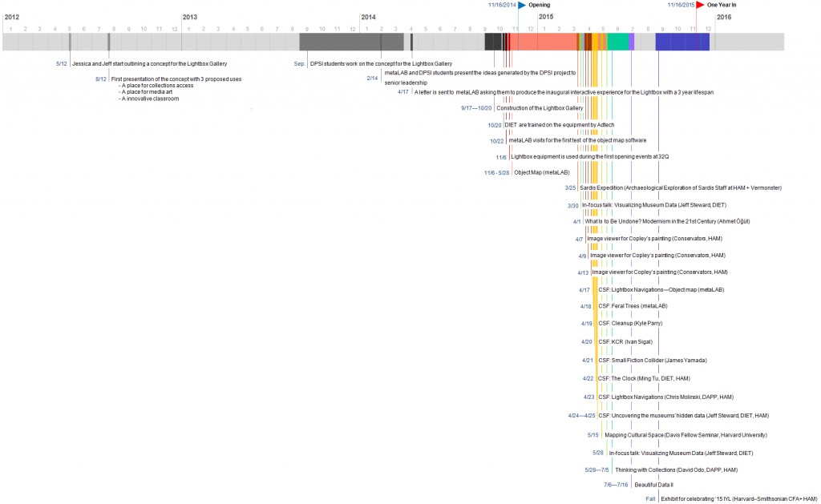The width and height of the screenshot is (821, 504).
Task: Select 'CSF: Cleanup (Kyle Parry)' entry
Action: [630, 324]
